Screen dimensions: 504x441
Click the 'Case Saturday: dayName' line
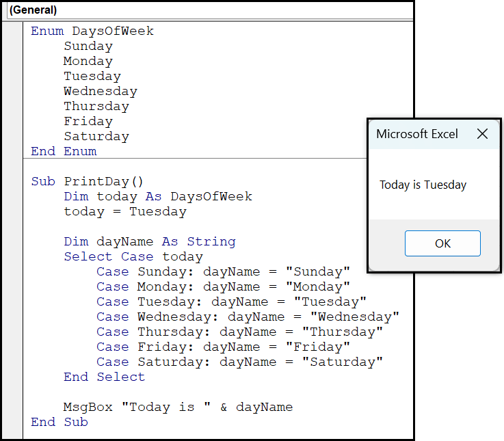[x=240, y=362]
